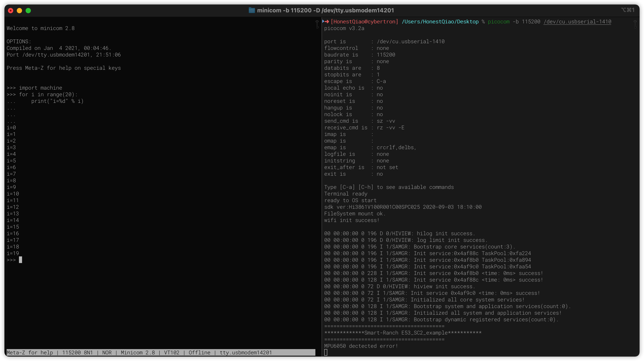The image size is (644, 361).
Task: Click output line 'i=10'
Action: tap(13, 194)
